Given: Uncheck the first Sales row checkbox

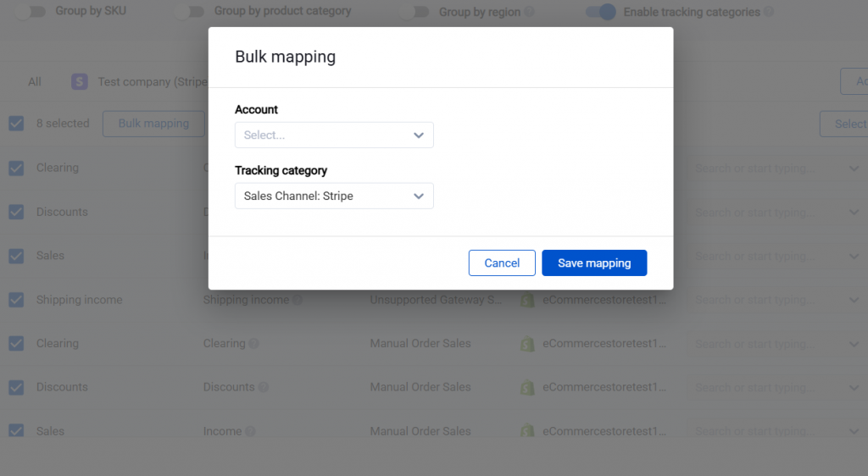Looking at the screenshot, I should 16,256.
